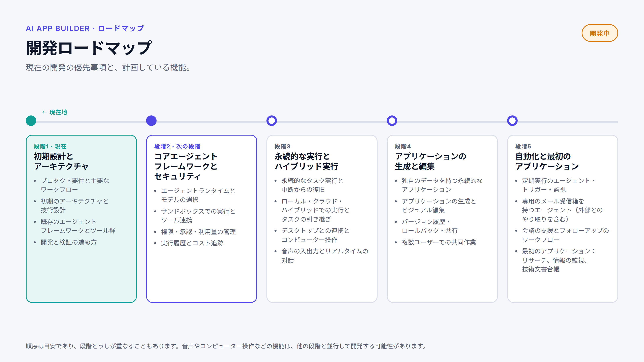Click the AI APP BUILDER · ロードマップ header label
The image size is (644, 362).
(85, 28)
